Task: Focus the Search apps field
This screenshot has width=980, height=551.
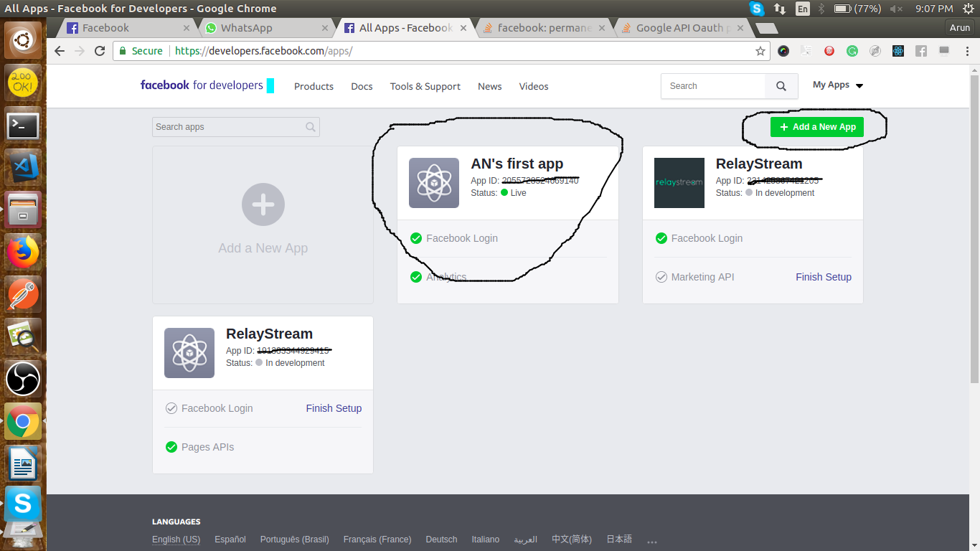Action: click(x=236, y=127)
